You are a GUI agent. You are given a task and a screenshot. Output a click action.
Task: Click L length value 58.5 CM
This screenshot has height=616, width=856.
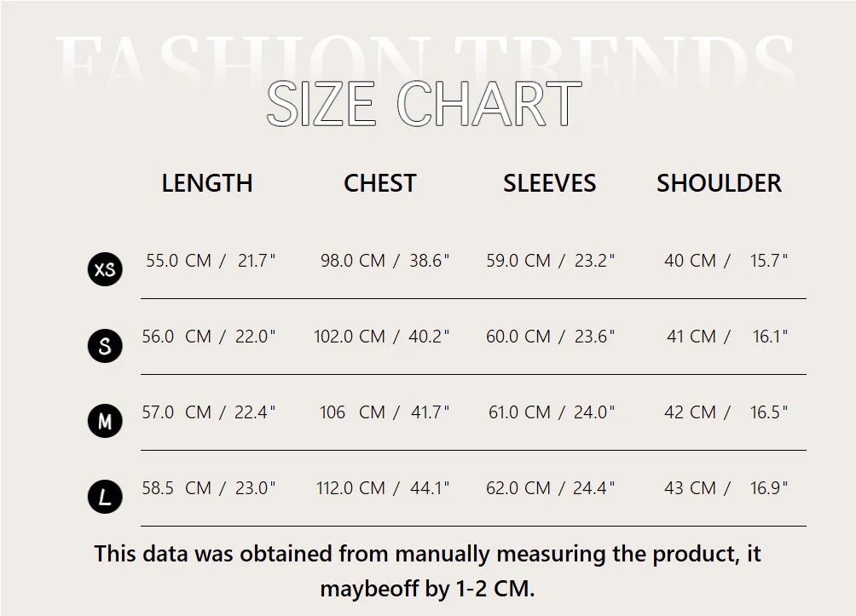click(176, 488)
